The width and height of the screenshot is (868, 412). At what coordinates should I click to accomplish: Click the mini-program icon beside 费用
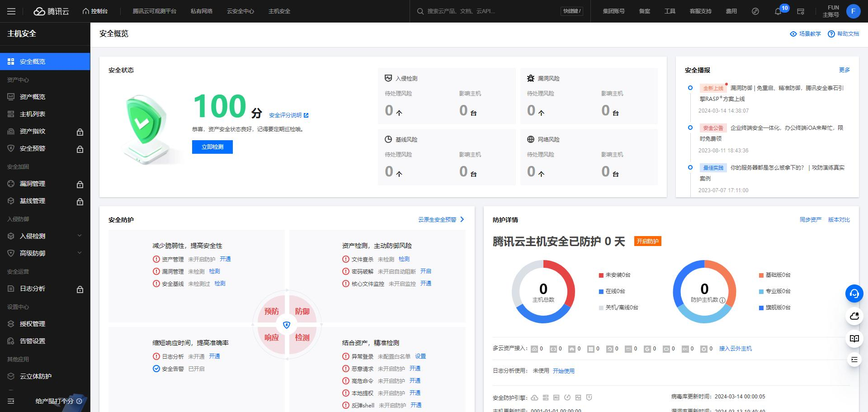[755, 11]
